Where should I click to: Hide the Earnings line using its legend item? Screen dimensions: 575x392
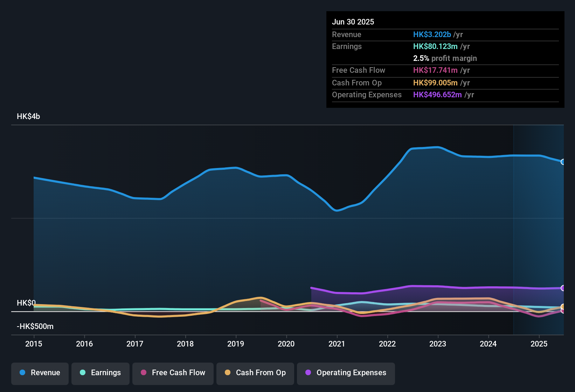point(101,373)
